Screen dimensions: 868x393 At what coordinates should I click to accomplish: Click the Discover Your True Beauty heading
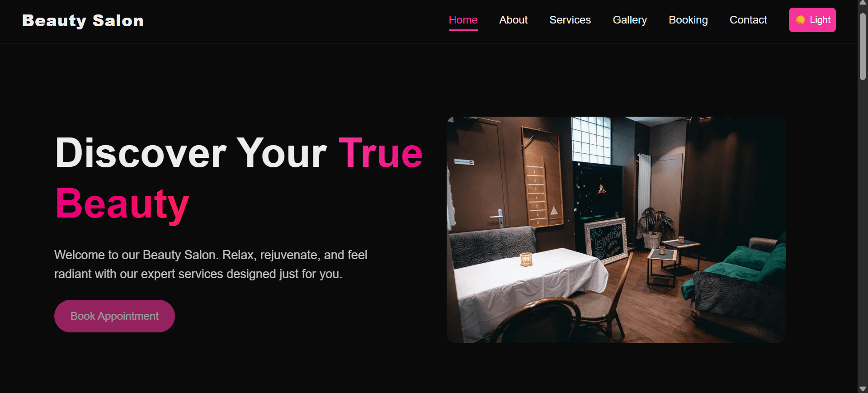pos(239,178)
